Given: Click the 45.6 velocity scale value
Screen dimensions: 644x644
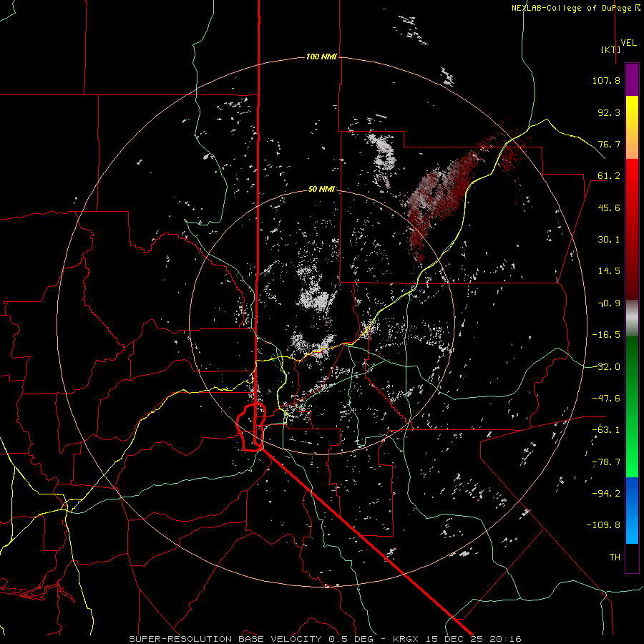Looking at the screenshot, I should [x=609, y=208].
